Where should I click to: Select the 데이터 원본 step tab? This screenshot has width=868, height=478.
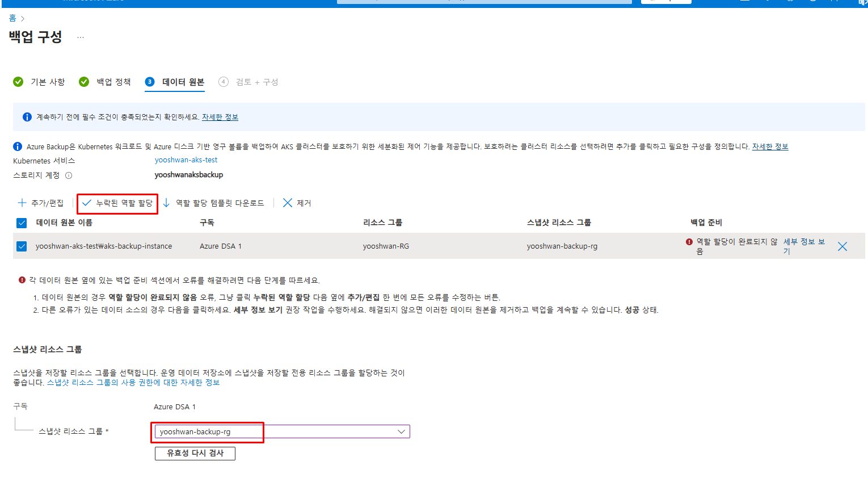pyautogui.click(x=175, y=82)
